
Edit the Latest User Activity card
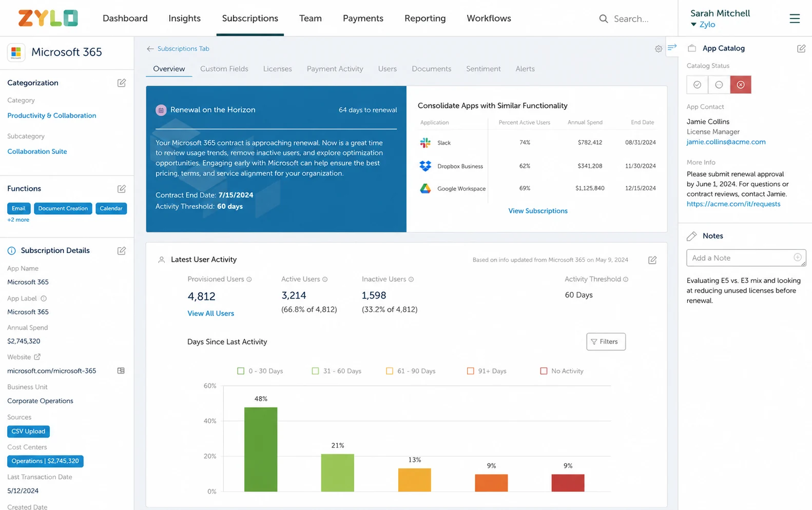(x=652, y=260)
